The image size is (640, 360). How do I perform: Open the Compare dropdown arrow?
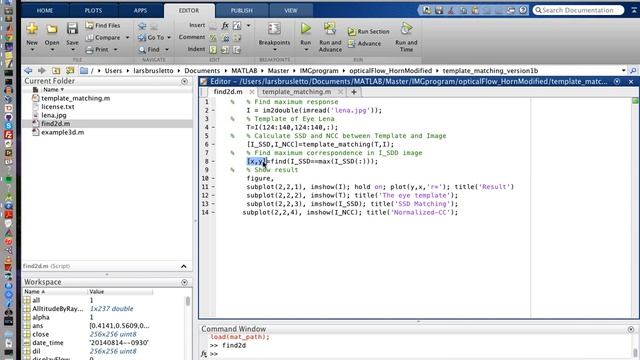click(x=127, y=38)
